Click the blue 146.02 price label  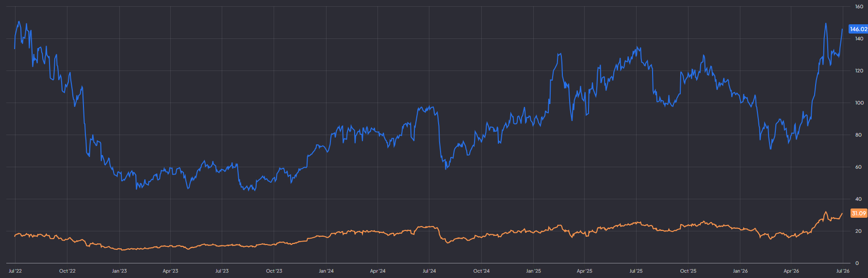tap(858, 29)
